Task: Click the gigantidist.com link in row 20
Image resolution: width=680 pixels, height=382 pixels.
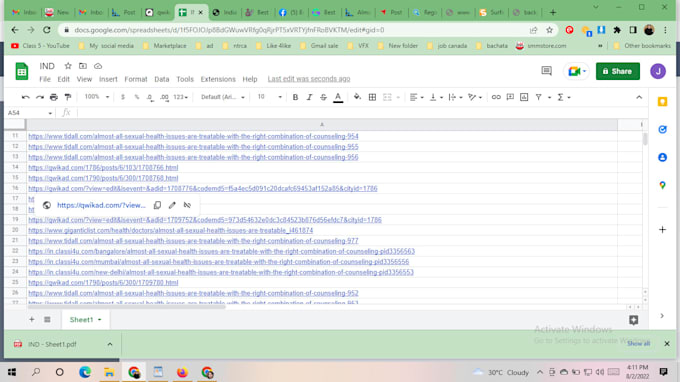Action: [170, 230]
